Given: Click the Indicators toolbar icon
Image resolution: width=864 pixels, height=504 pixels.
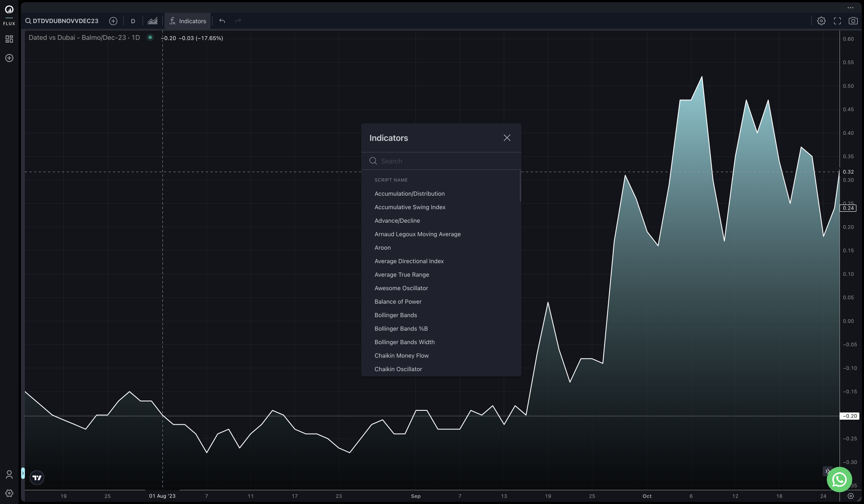Looking at the screenshot, I should (187, 21).
